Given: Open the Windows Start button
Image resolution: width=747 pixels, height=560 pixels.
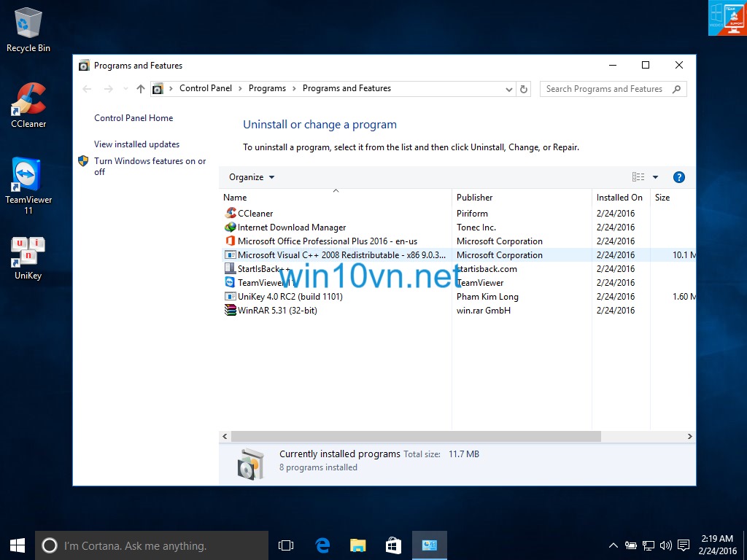Looking at the screenshot, I should (18, 545).
